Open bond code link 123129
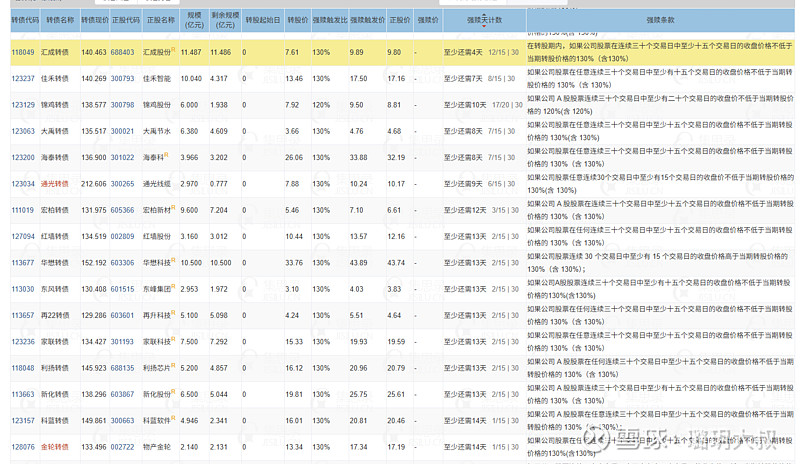The image size is (800, 464). coord(23,105)
